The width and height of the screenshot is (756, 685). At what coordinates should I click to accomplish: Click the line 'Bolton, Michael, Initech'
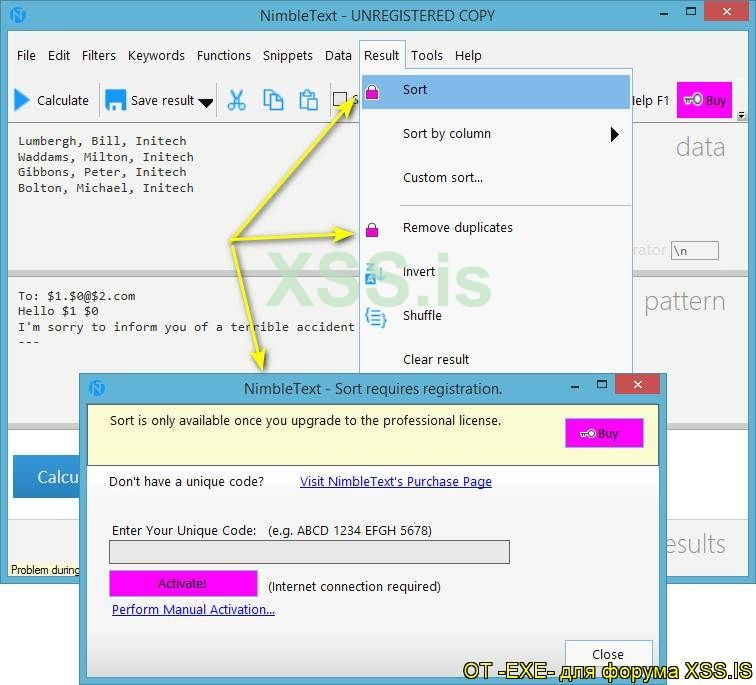(106, 188)
